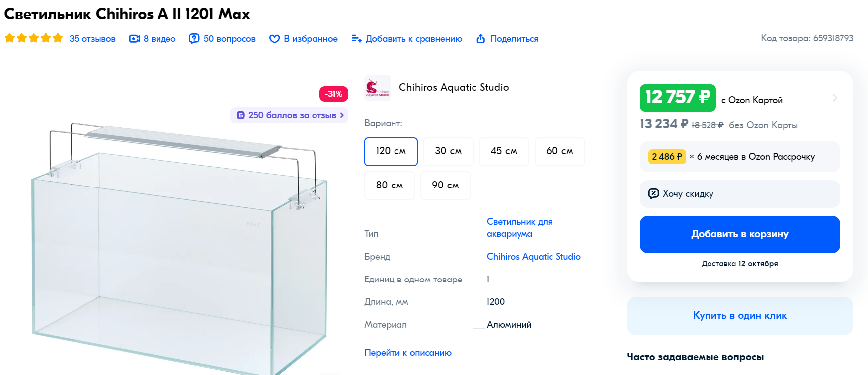
Task: Click the discount icon beside Хочу скидку
Action: [653, 194]
